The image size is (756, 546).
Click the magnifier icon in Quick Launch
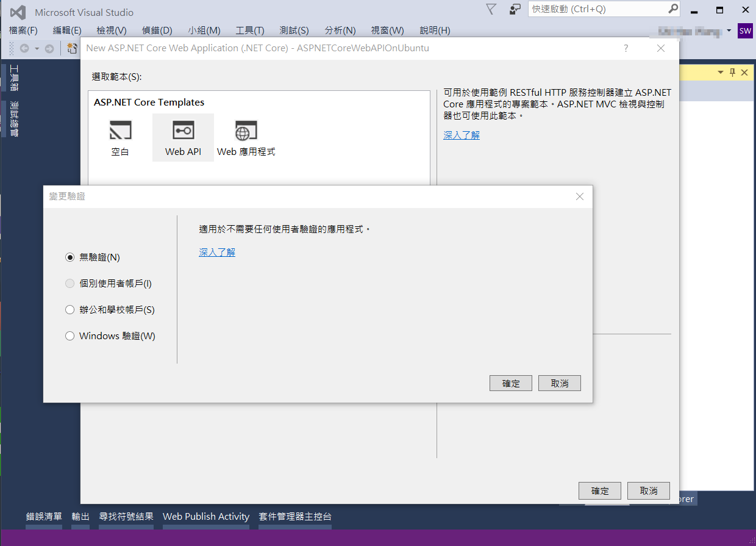pyautogui.click(x=672, y=9)
